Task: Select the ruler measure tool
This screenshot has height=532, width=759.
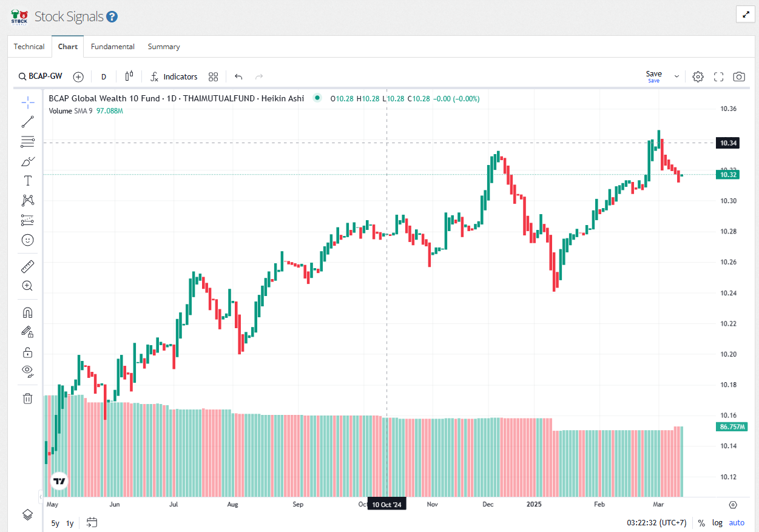Action: (27, 266)
